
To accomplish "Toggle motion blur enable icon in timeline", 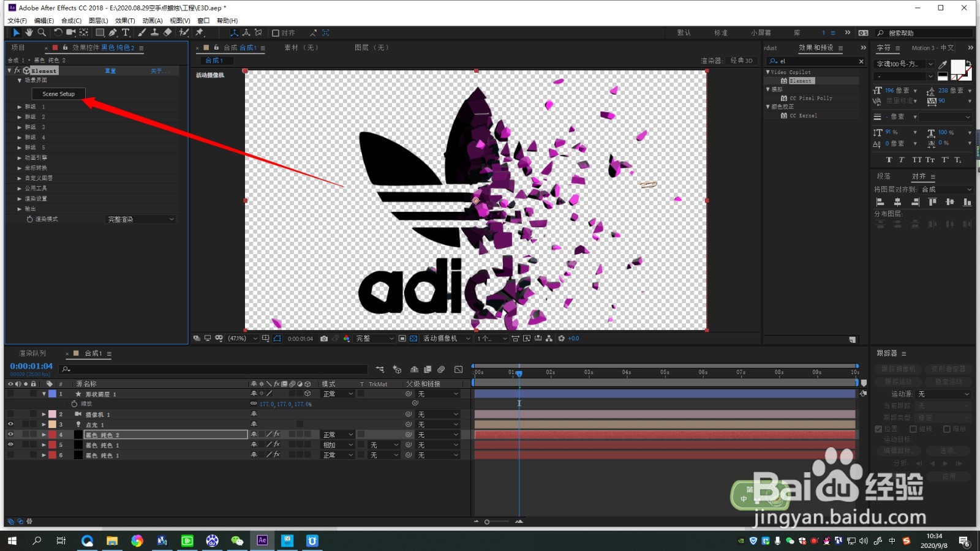I will [441, 369].
